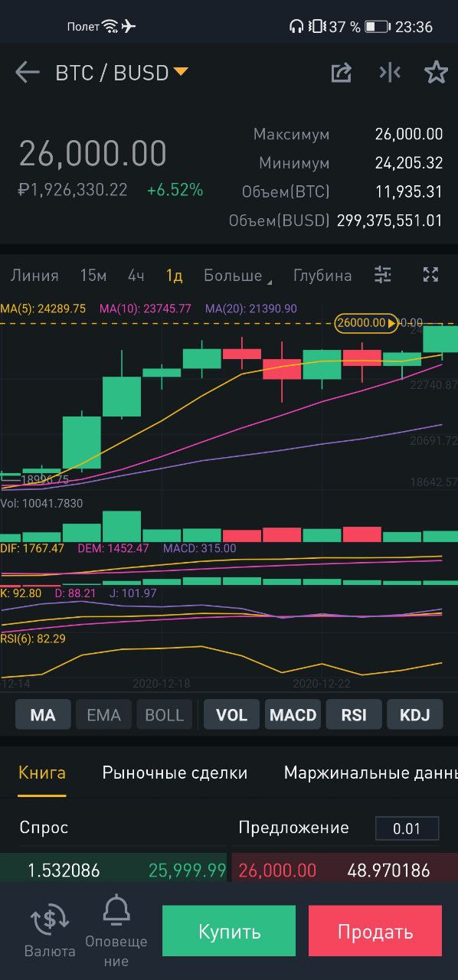Viewport: 458px width, 980px height.
Task: Tap the ask price 26,000.00 in order book
Action: tap(277, 871)
